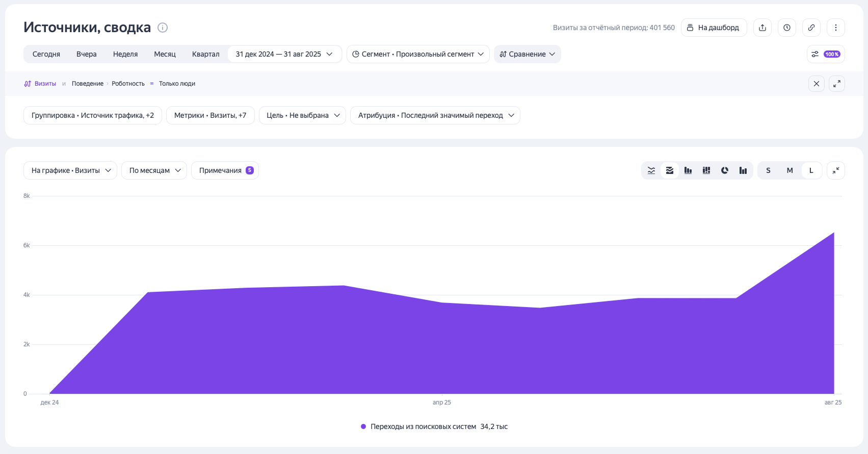This screenshot has height=454, width=868.
Task: Switch chart to line graph view
Action: tap(651, 170)
